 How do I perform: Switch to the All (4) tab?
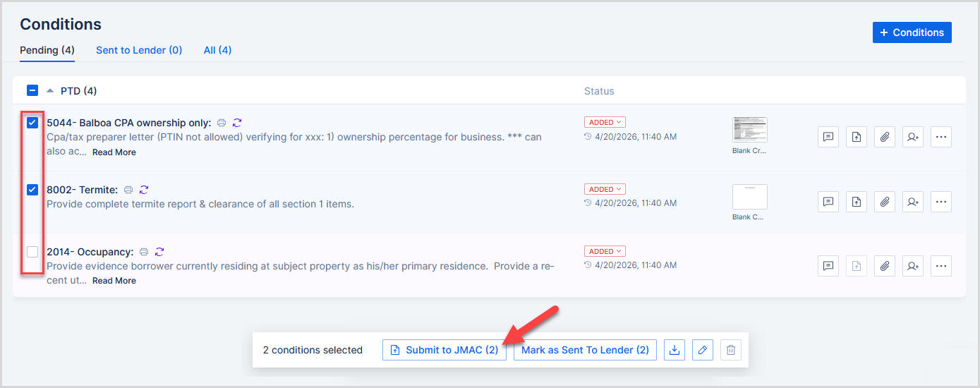pos(217,50)
